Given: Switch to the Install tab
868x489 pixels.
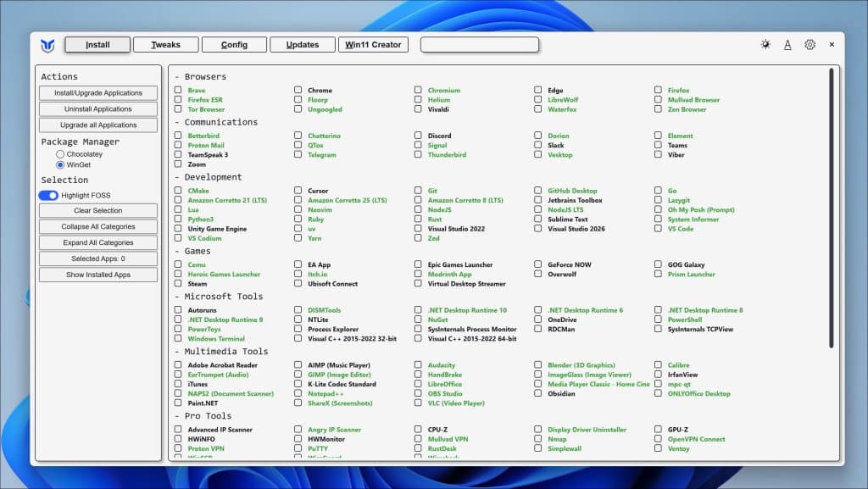Looking at the screenshot, I should coord(97,45).
